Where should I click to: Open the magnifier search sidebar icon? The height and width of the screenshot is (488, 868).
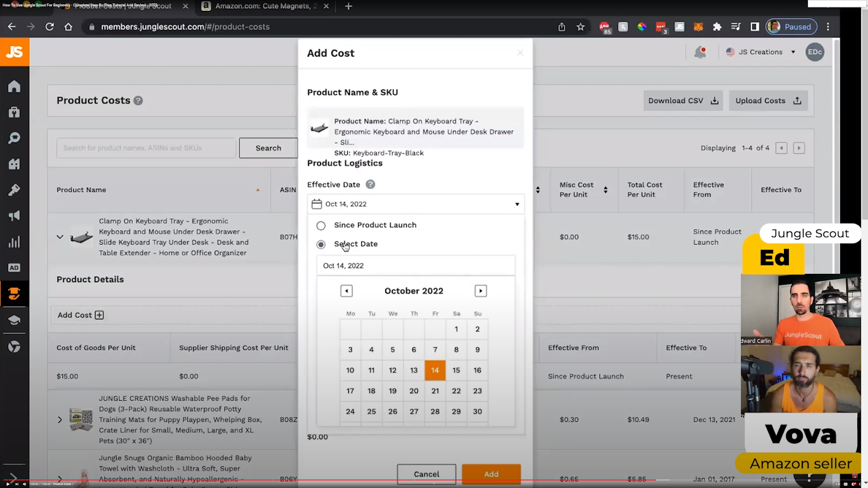point(15,138)
